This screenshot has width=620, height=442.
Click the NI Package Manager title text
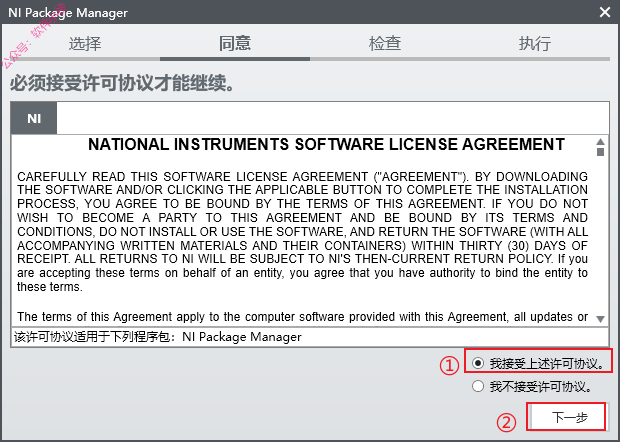point(68,13)
